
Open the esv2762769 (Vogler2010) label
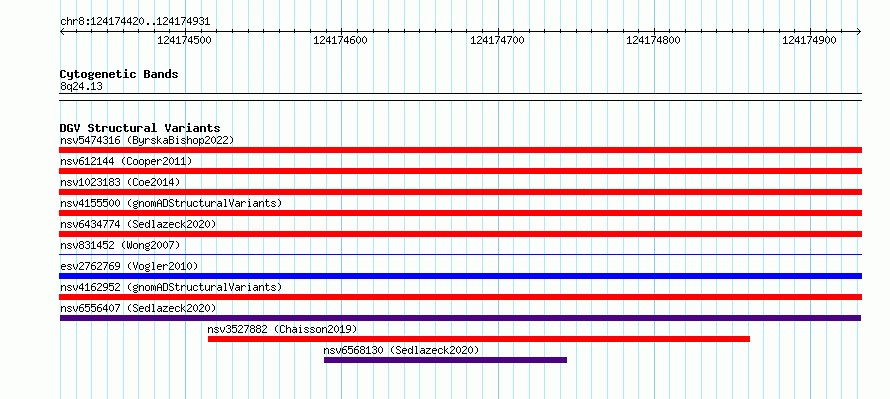129,266
